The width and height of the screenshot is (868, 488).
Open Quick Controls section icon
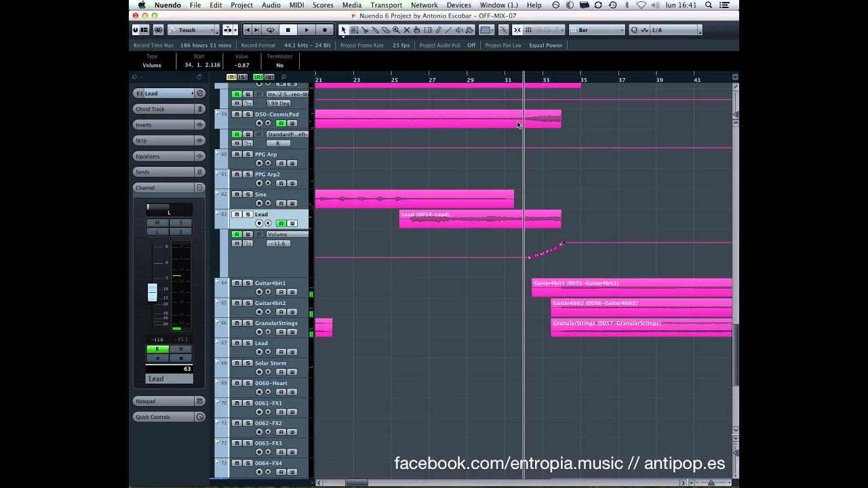pos(200,417)
